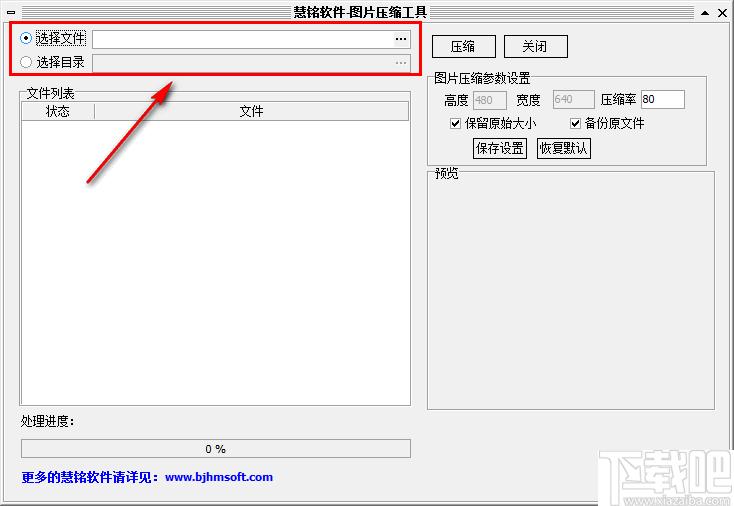Screen dimensions: 734x506
Task: Open folder browser with 选择目录 ellipsis button
Action: point(401,63)
